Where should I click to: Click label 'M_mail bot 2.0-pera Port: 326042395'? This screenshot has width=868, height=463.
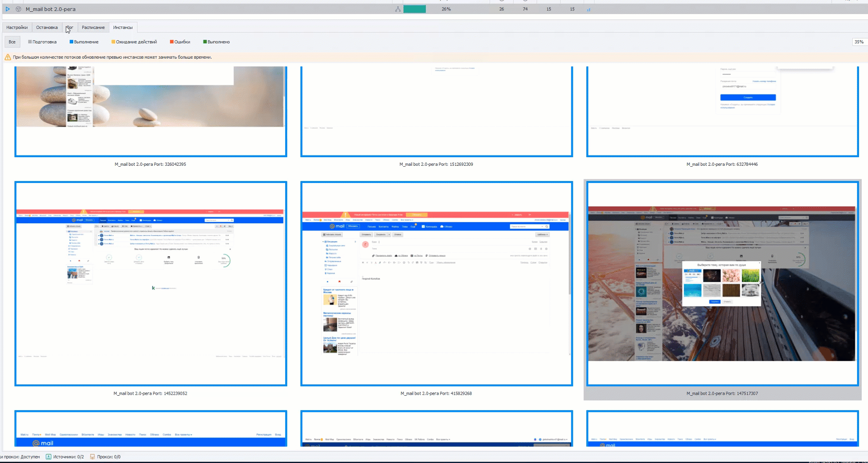pyautogui.click(x=151, y=164)
